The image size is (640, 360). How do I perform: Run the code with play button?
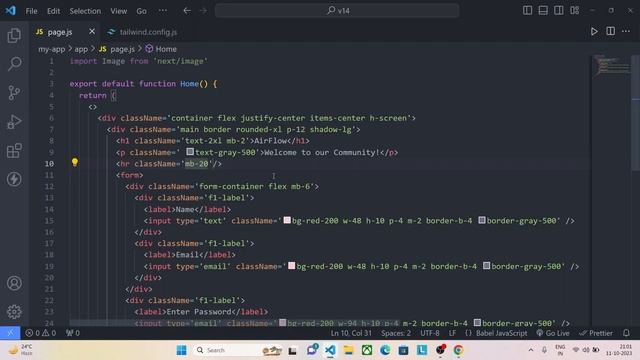pos(594,31)
